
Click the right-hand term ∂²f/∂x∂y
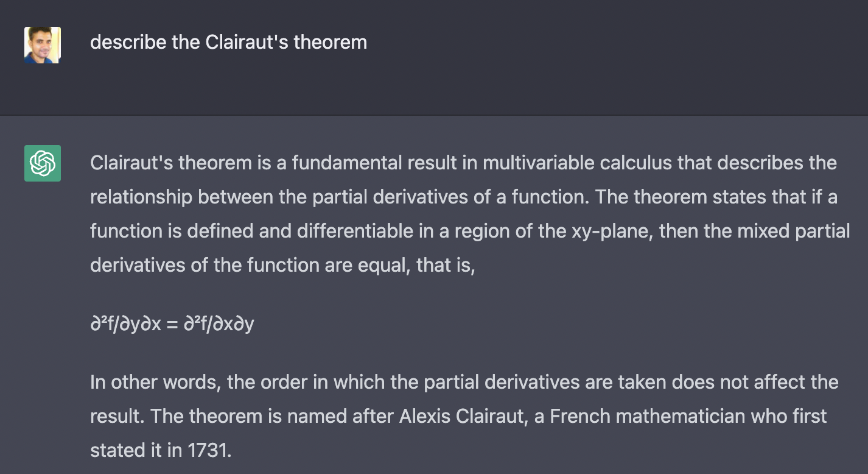pos(218,324)
